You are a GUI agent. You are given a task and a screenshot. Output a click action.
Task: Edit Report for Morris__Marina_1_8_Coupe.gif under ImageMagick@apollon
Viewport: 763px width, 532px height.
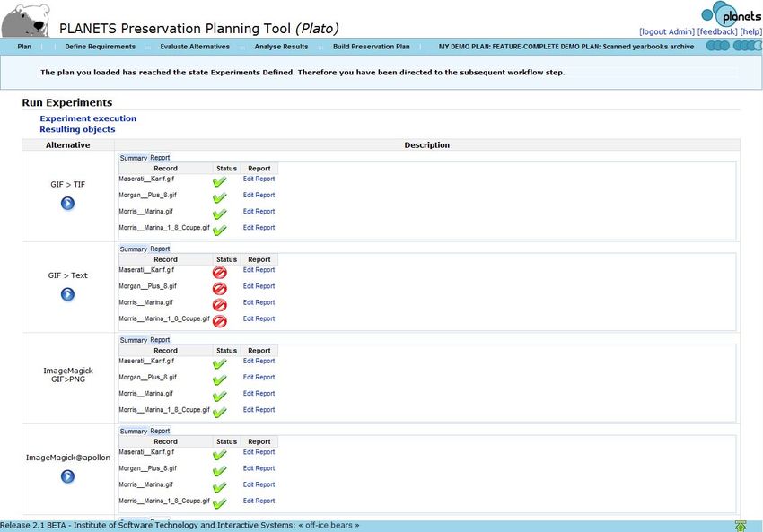[259, 501]
